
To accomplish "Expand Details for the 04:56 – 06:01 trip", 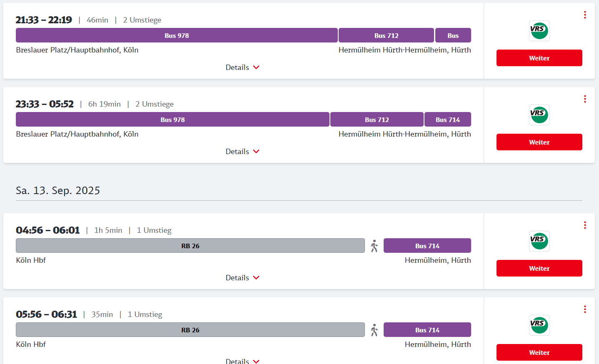I will 242,278.
